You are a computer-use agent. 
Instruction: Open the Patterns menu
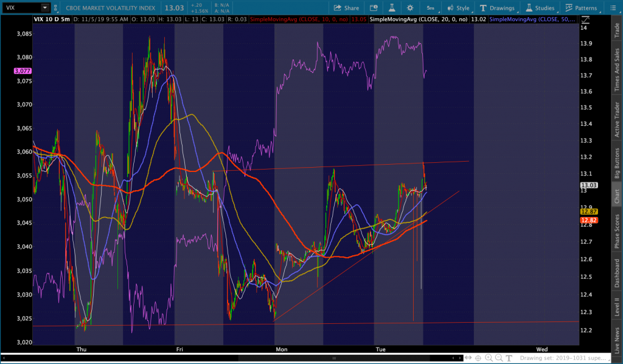click(581, 8)
